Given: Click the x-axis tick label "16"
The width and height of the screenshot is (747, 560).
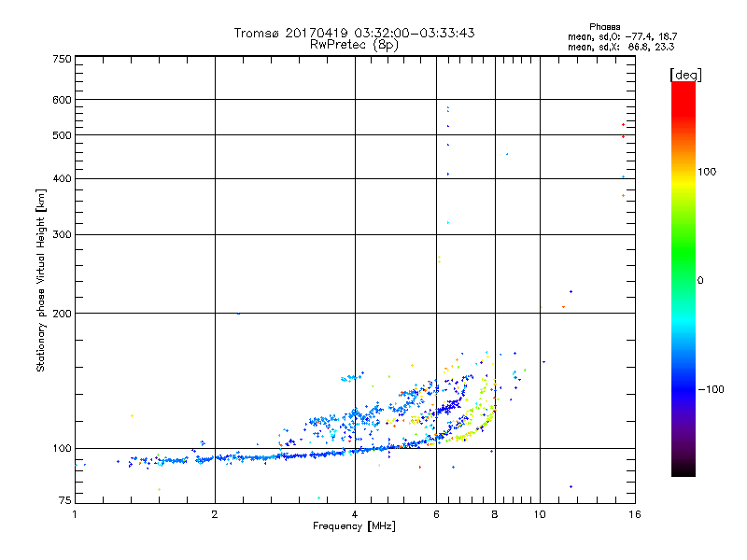Looking at the screenshot, I should tap(635, 514).
